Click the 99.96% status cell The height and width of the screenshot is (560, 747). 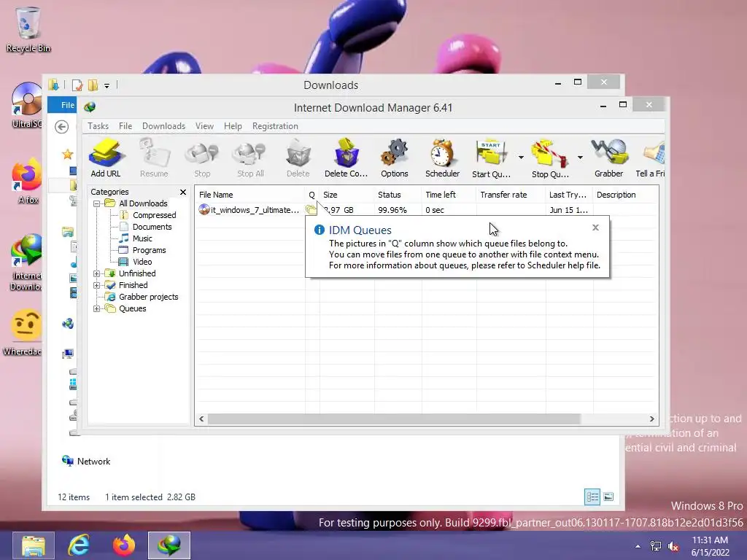[x=392, y=210]
